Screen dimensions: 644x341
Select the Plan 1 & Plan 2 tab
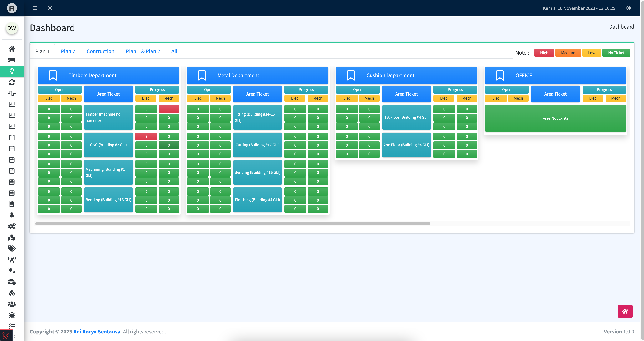tap(143, 51)
